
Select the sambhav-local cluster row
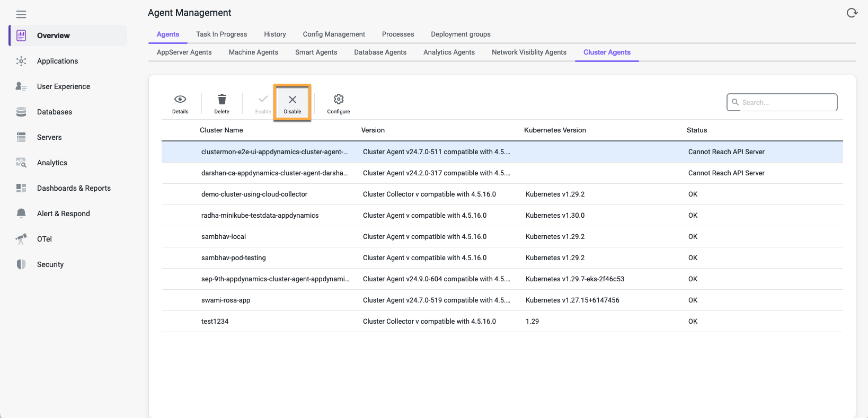(x=502, y=237)
